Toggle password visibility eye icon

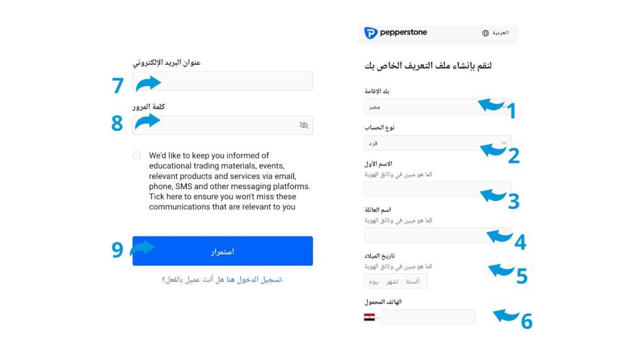304,126
